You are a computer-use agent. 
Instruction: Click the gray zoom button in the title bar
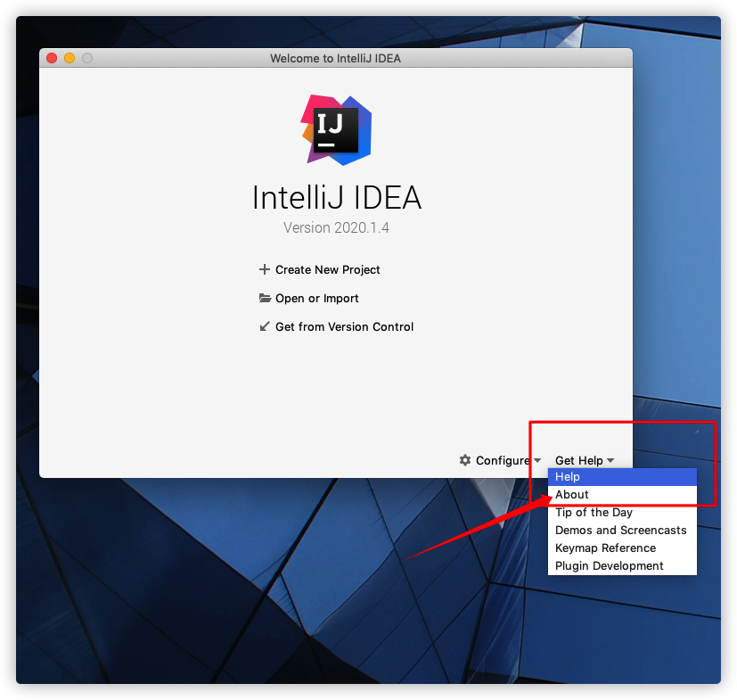(x=87, y=58)
